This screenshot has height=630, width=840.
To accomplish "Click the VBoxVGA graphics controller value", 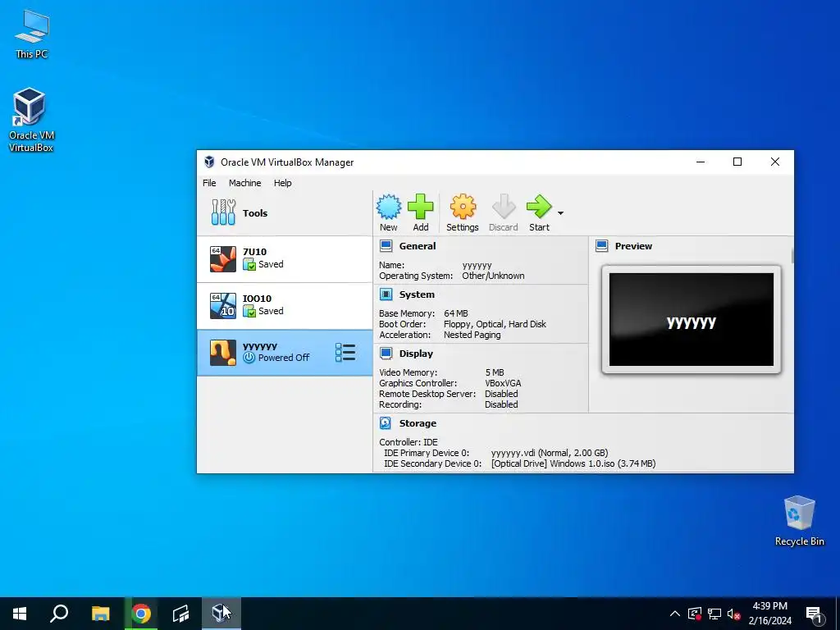I will tap(503, 383).
